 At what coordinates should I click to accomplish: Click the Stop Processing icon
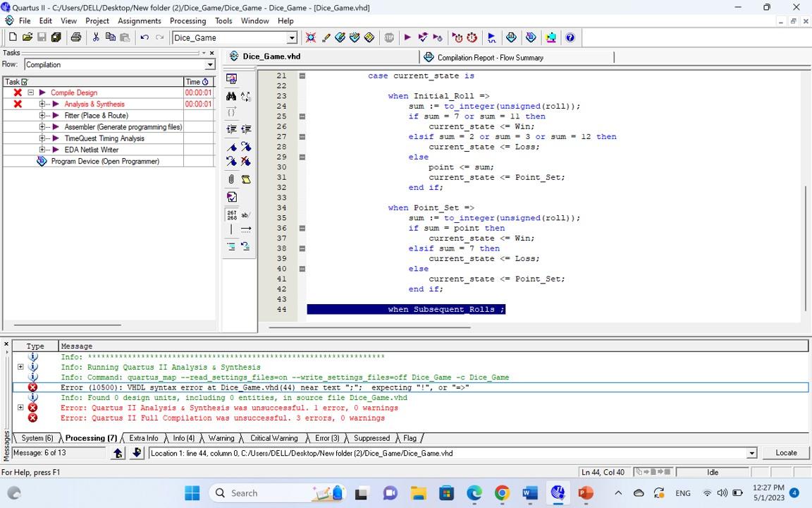pyautogui.click(x=389, y=37)
